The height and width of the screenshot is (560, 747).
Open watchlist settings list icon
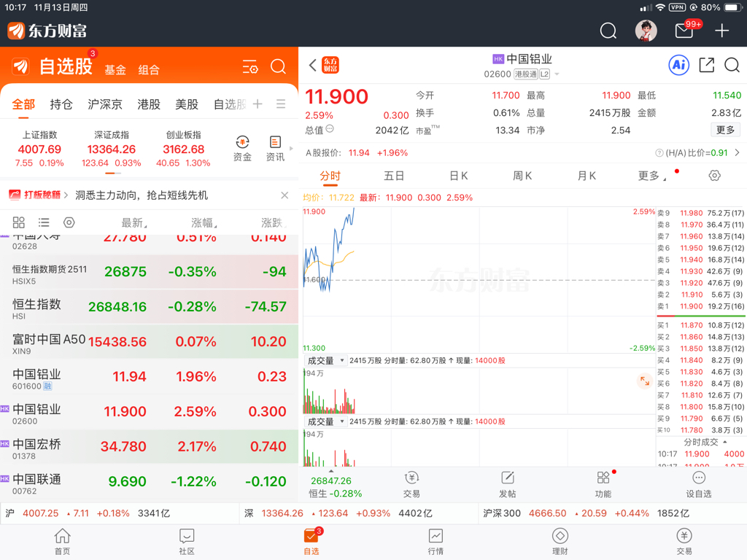tap(250, 67)
